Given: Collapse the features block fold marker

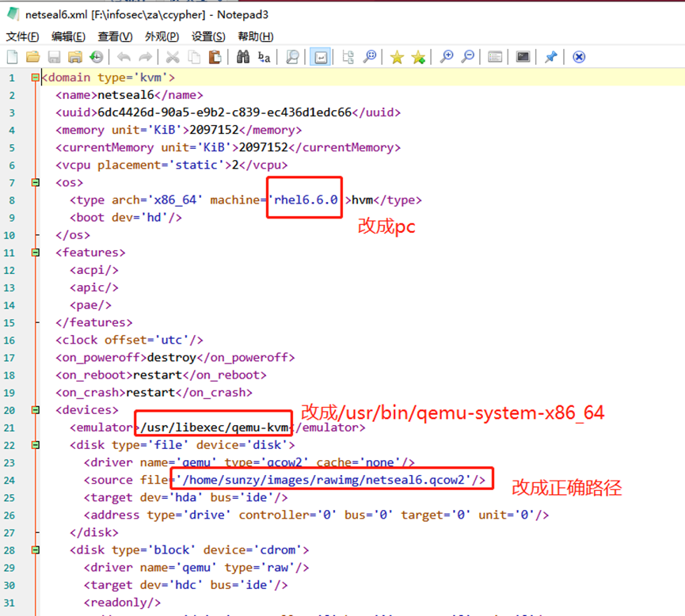Looking at the screenshot, I should point(36,253).
